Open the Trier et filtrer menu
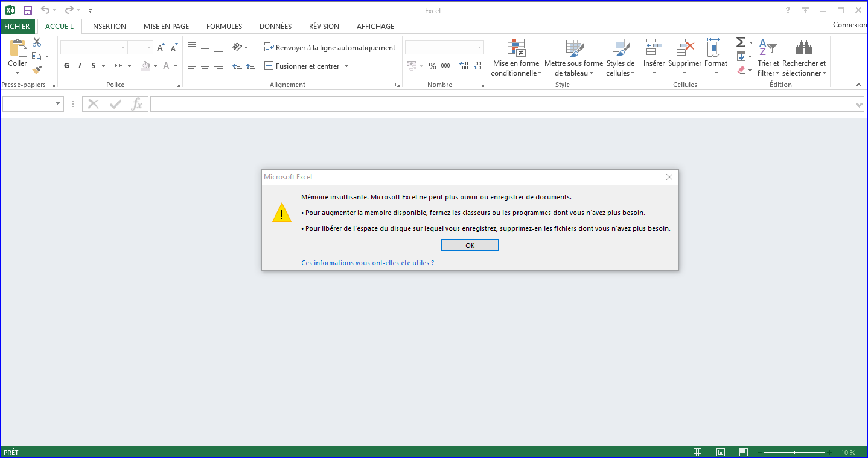The width and height of the screenshot is (868, 458). [x=768, y=57]
